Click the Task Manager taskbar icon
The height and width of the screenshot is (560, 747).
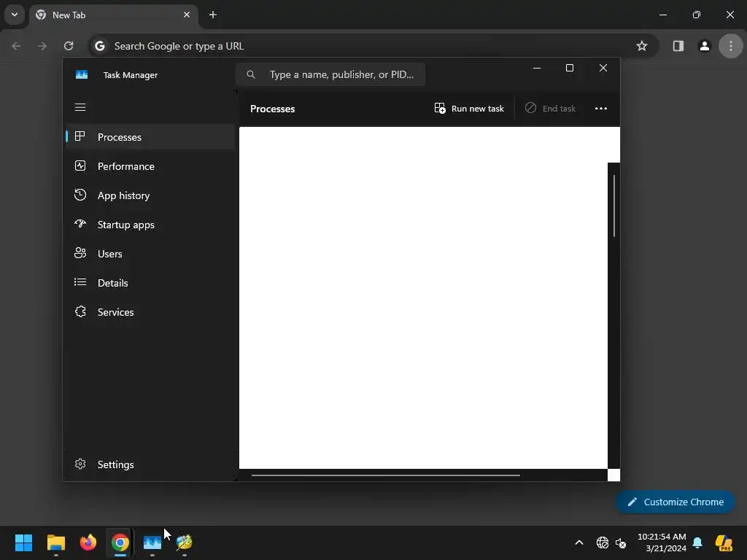coord(152,542)
